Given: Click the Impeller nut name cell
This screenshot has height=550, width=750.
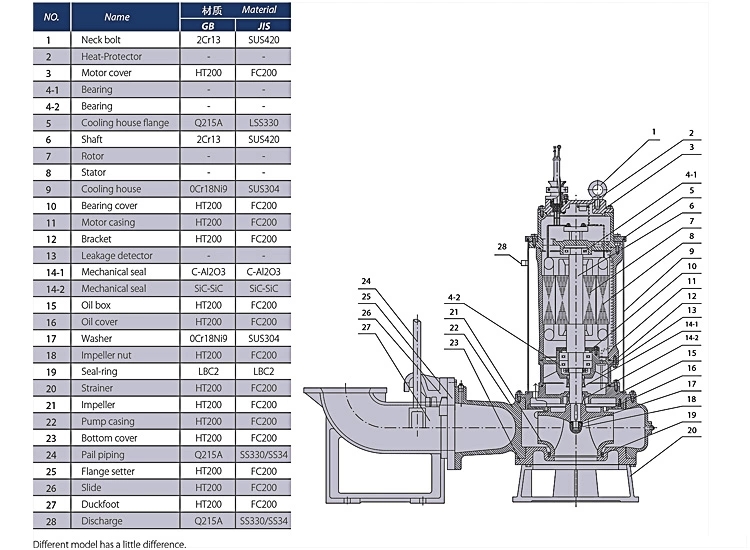Looking at the screenshot, I should [x=109, y=355].
